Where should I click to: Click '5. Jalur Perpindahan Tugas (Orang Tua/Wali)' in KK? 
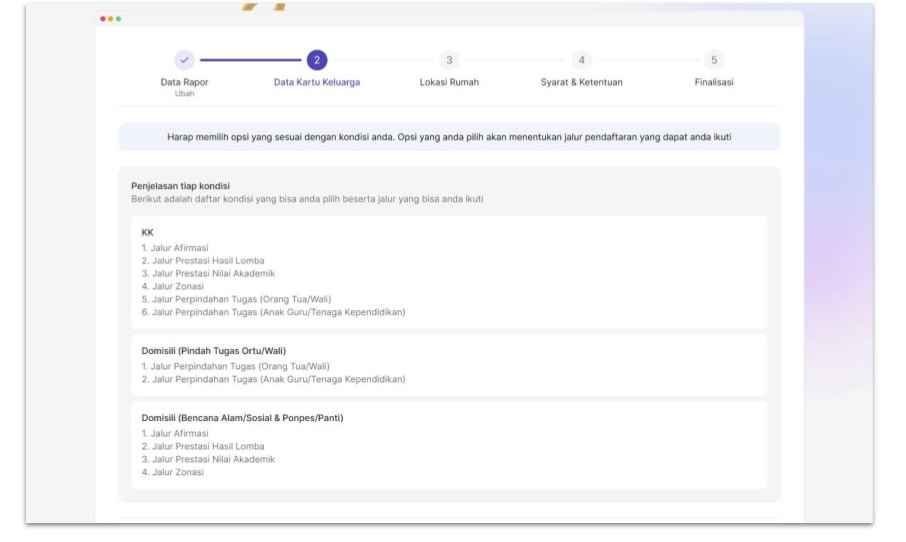[236, 299]
